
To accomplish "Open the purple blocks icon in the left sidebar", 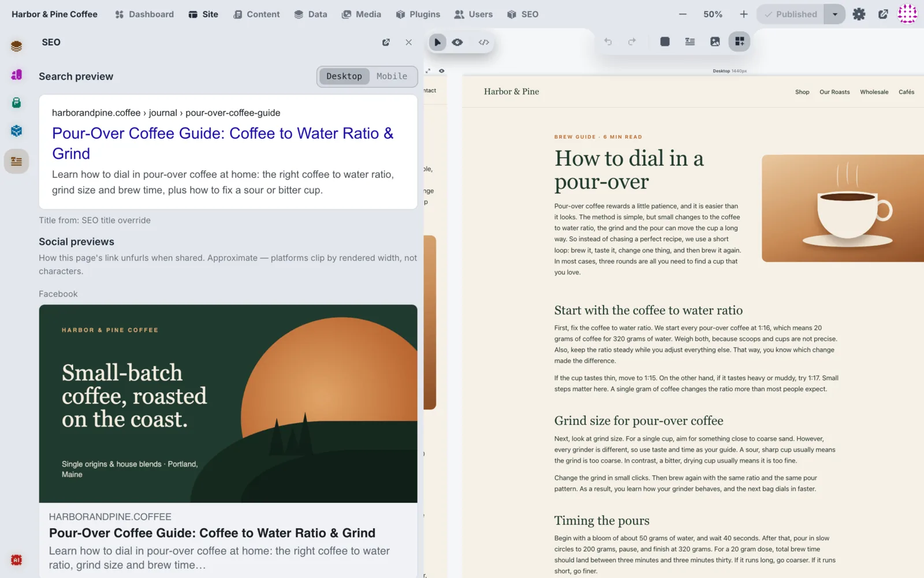I will (x=16, y=74).
